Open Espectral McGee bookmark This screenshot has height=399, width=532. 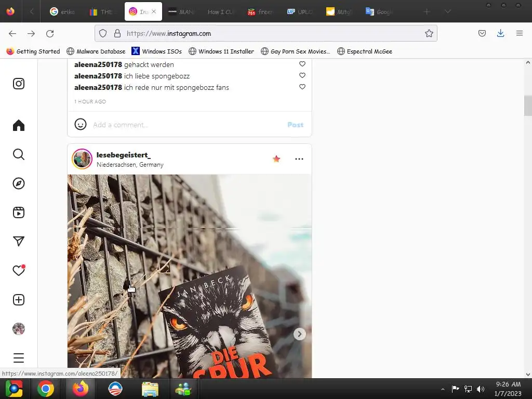coord(365,51)
